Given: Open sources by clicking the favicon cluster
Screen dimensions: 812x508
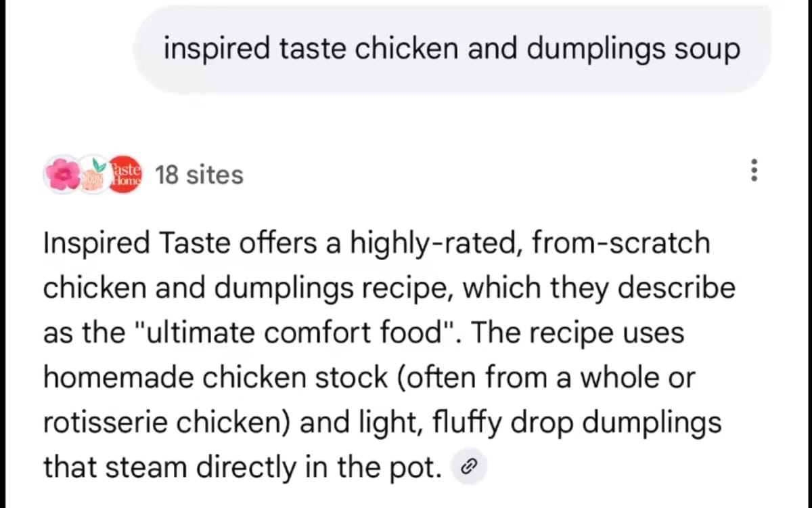Looking at the screenshot, I should 95,173.
